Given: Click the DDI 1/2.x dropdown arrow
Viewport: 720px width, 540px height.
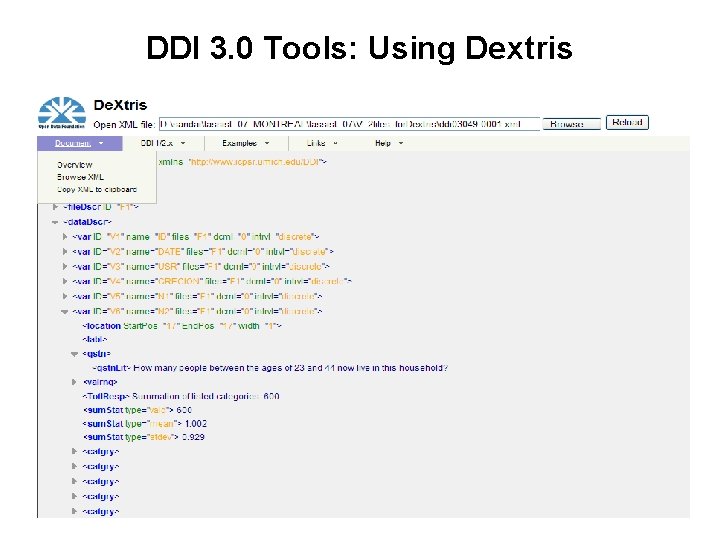Looking at the screenshot, I should point(183,143).
